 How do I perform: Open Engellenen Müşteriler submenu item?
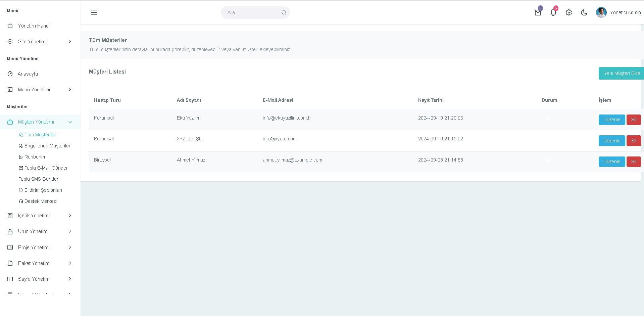(47, 146)
